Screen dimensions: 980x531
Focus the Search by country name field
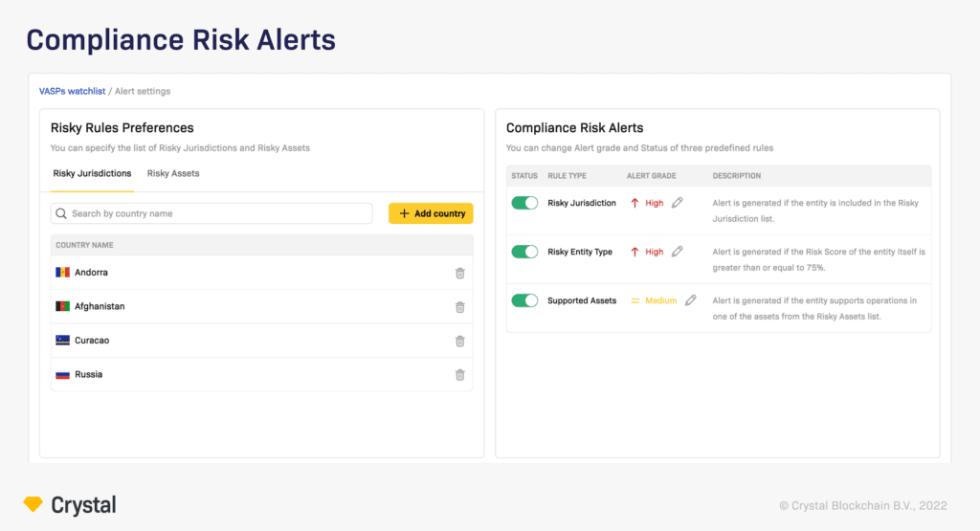click(212, 213)
